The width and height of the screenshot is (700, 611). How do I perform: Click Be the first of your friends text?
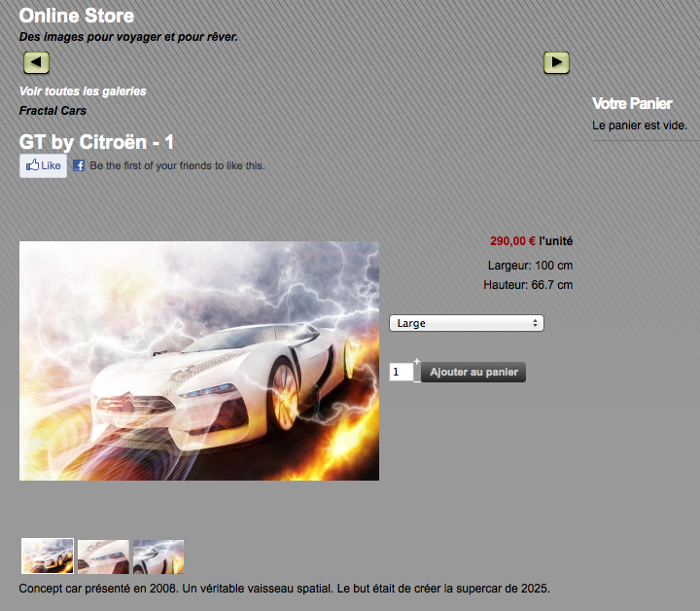(x=177, y=165)
